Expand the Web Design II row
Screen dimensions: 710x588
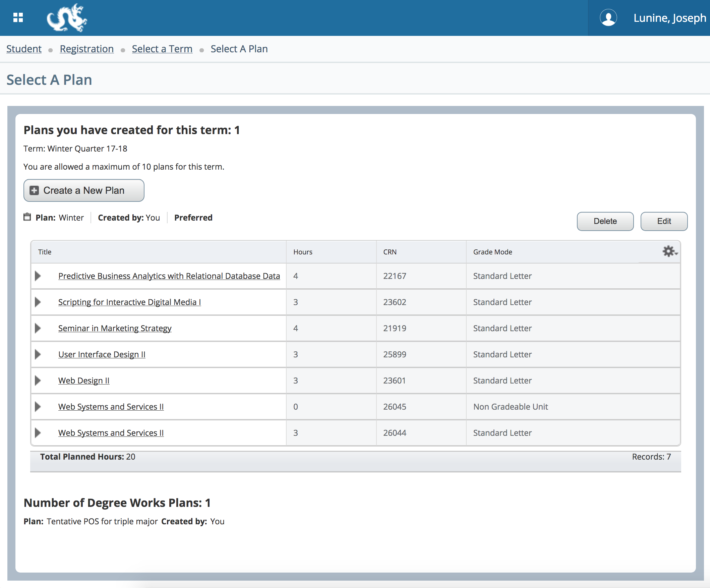point(38,380)
